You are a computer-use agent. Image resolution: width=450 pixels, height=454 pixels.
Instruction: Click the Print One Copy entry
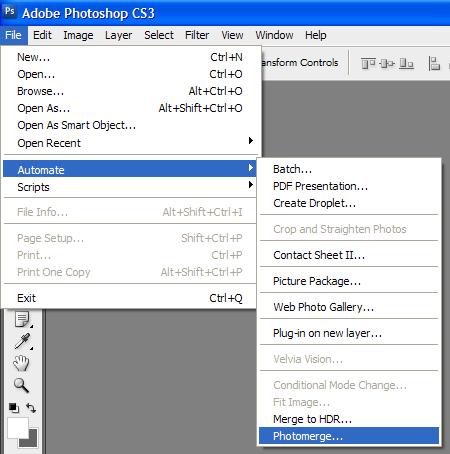(x=130, y=272)
